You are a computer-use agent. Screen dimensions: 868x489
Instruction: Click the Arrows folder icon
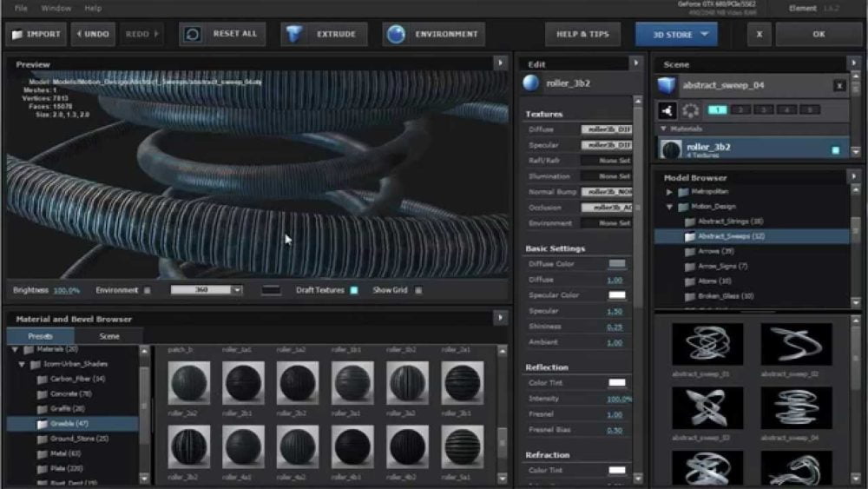tap(690, 251)
